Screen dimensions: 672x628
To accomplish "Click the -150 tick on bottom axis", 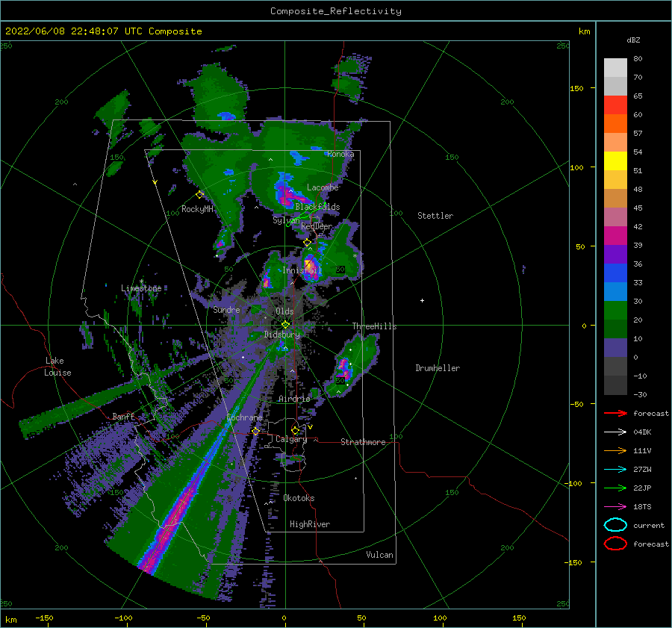I will [44, 618].
